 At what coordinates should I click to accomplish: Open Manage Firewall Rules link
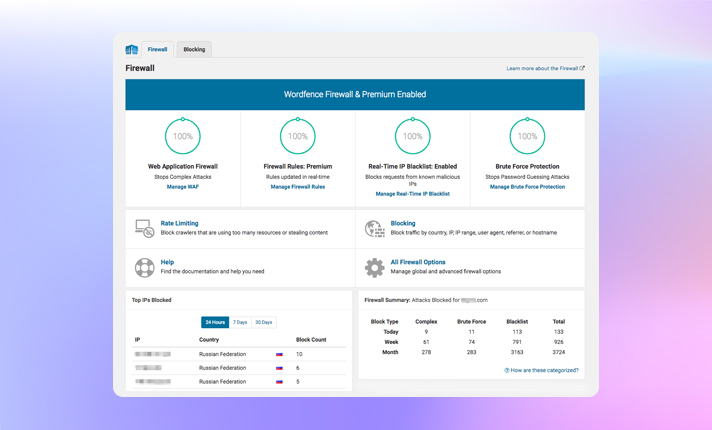[x=298, y=187]
